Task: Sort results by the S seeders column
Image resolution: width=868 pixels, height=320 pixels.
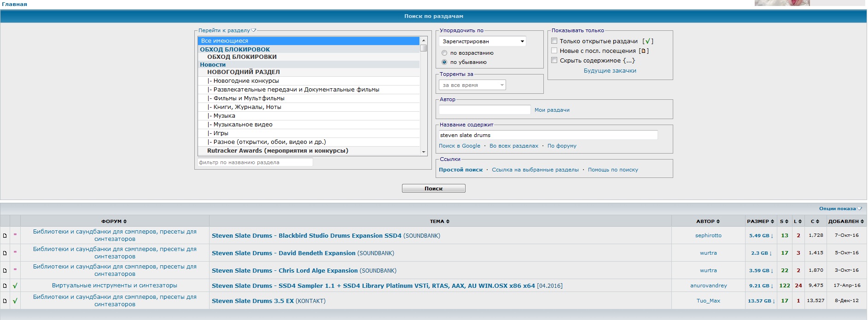Action: pyautogui.click(x=784, y=221)
